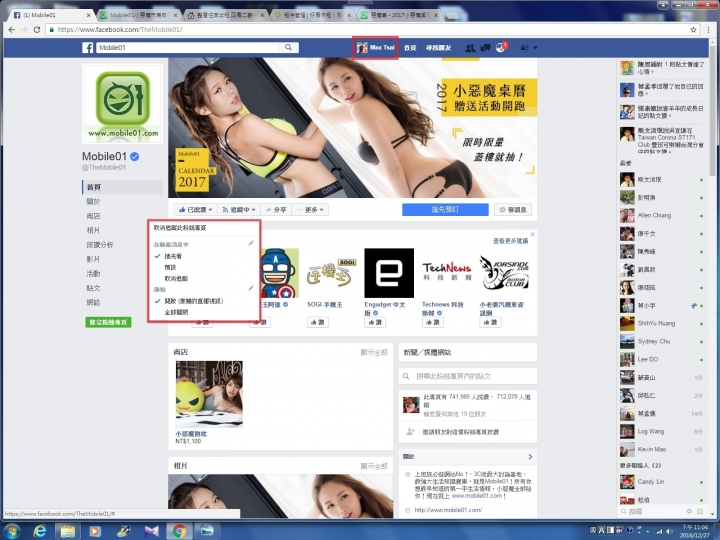Click the search magnifier in Facebook search box

(x=288, y=47)
